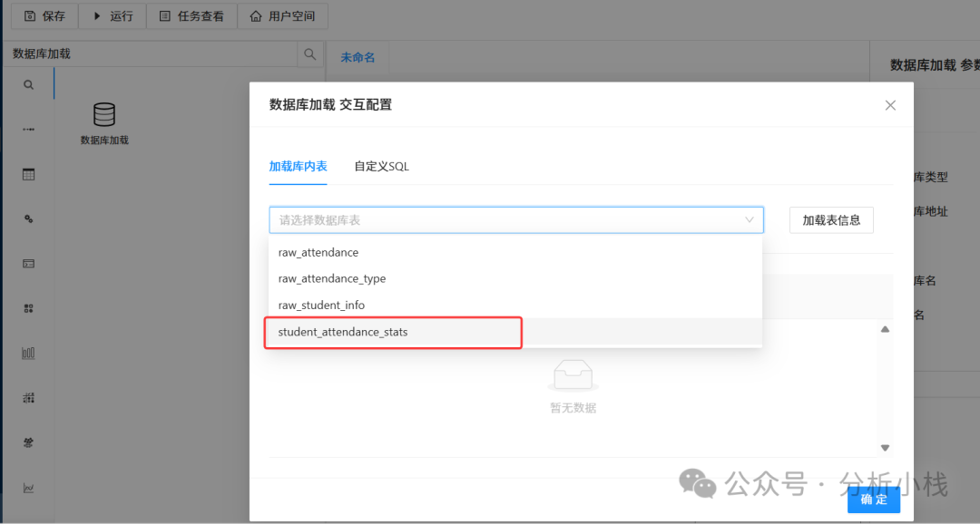The height and width of the screenshot is (524, 980).
Task: Choose raw_attendance from dropdown list
Action: (x=515, y=252)
